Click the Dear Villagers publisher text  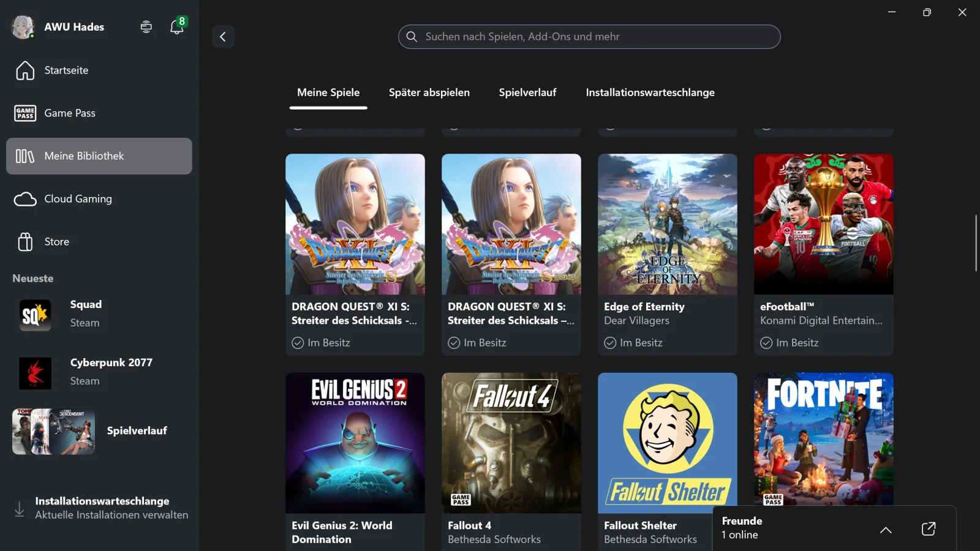[636, 321]
